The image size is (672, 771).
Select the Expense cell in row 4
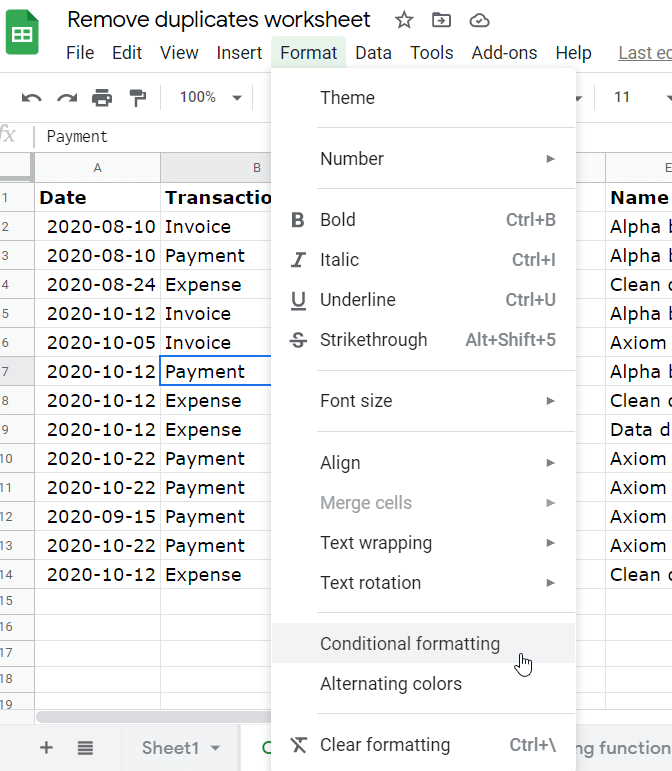point(216,284)
